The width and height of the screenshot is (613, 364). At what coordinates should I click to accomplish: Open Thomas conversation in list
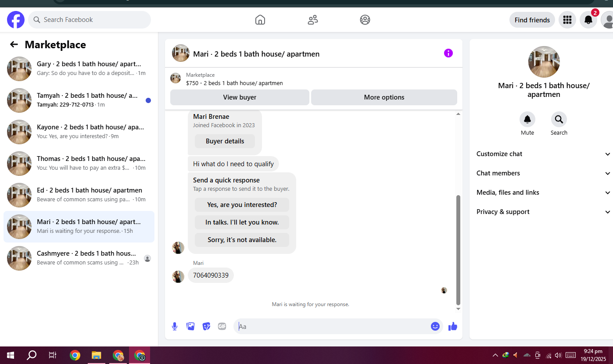click(79, 164)
